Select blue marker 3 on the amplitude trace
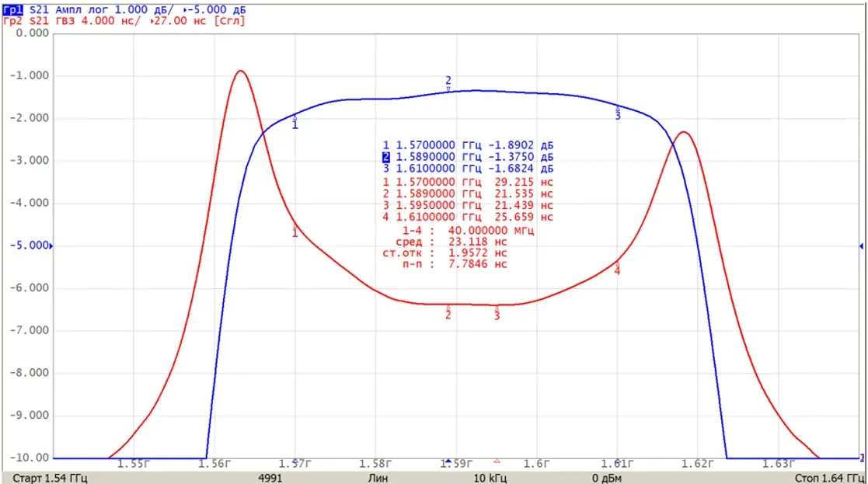The height and width of the screenshot is (484, 868). point(618,113)
